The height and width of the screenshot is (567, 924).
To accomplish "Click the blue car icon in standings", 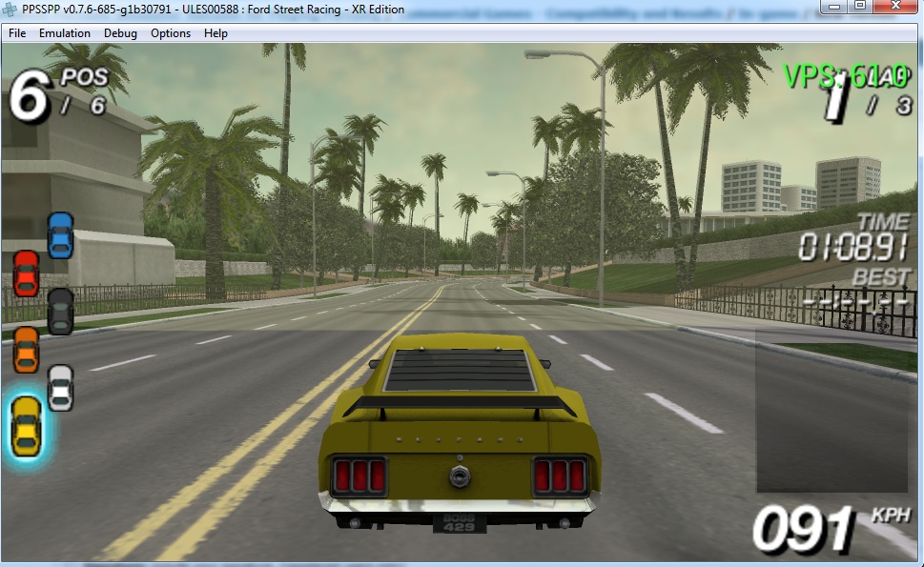I will (60, 234).
